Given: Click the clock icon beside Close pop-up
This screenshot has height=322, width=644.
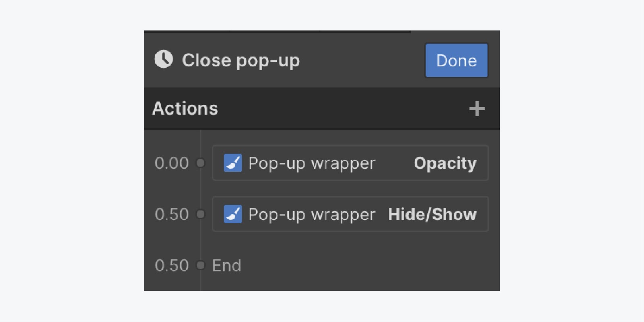Looking at the screenshot, I should (163, 60).
